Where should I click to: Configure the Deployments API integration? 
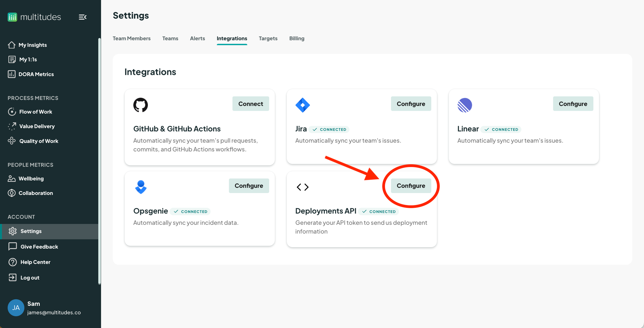click(x=411, y=186)
